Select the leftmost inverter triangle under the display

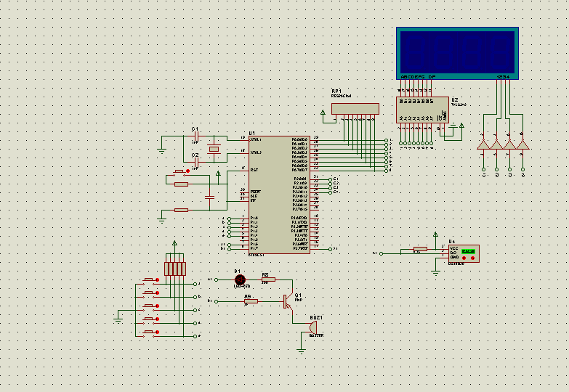[x=483, y=144]
